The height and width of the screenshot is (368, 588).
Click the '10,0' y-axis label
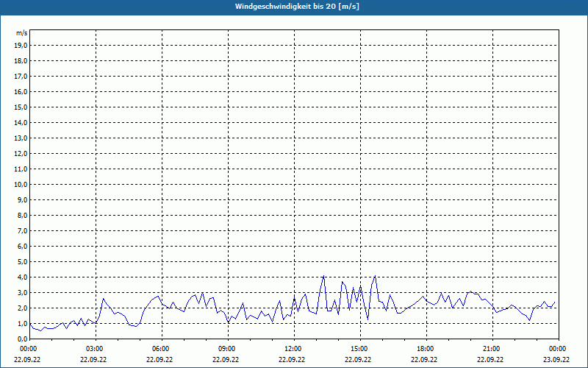22,185
